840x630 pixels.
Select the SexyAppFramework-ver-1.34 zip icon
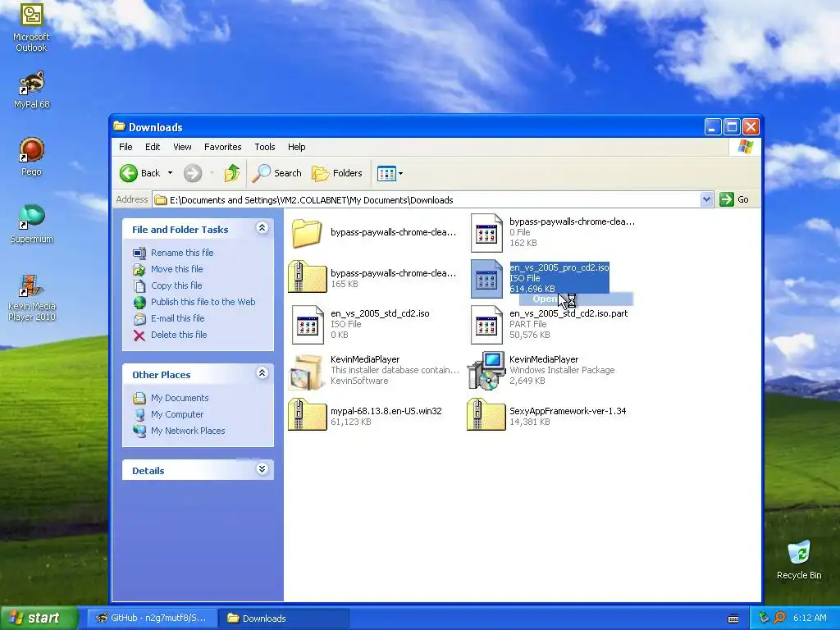coord(486,414)
